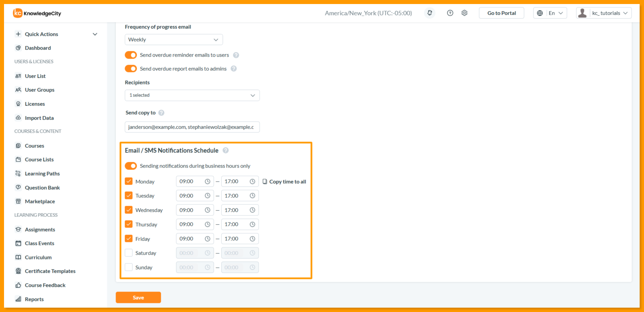The width and height of the screenshot is (644, 312).
Task: Click the Send copy to email field
Action: [x=192, y=127]
